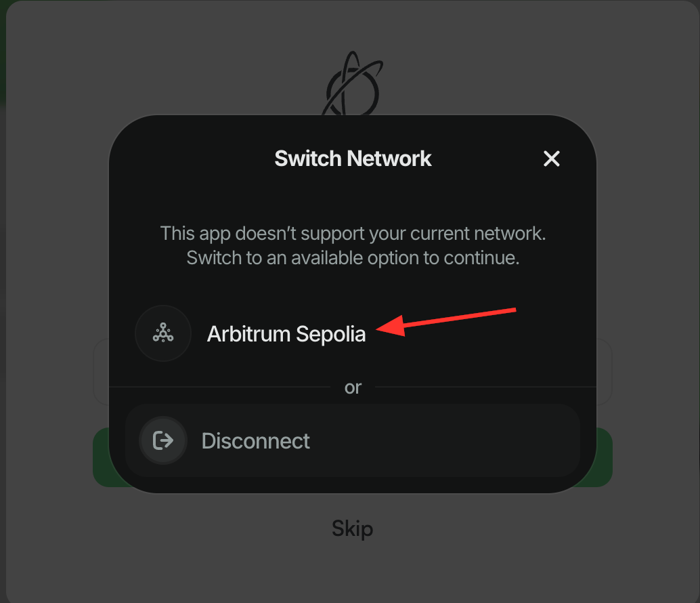The height and width of the screenshot is (603, 700).
Task: Click dimmed input field's right edge
Action: tap(604, 372)
